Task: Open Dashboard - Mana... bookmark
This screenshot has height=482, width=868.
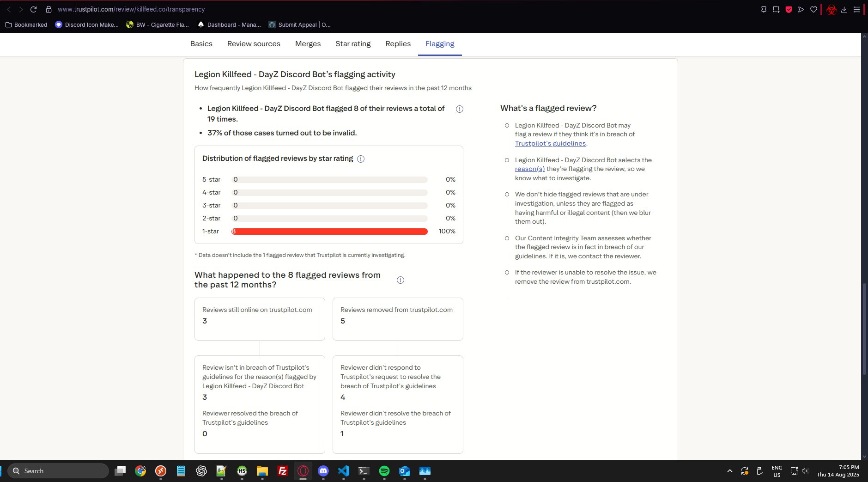Action: tap(229, 24)
